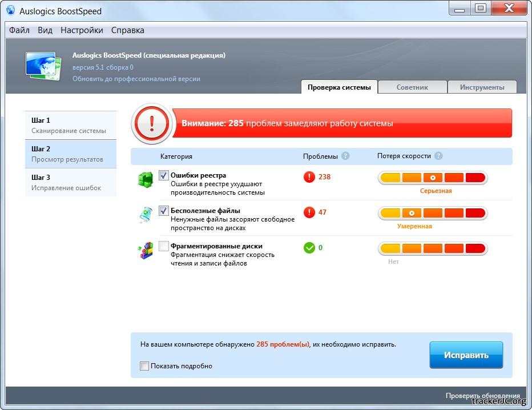Image resolution: width=532 pixels, height=410 pixels.
Task: Click the green registry errors cube icon
Action: click(x=145, y=180)
